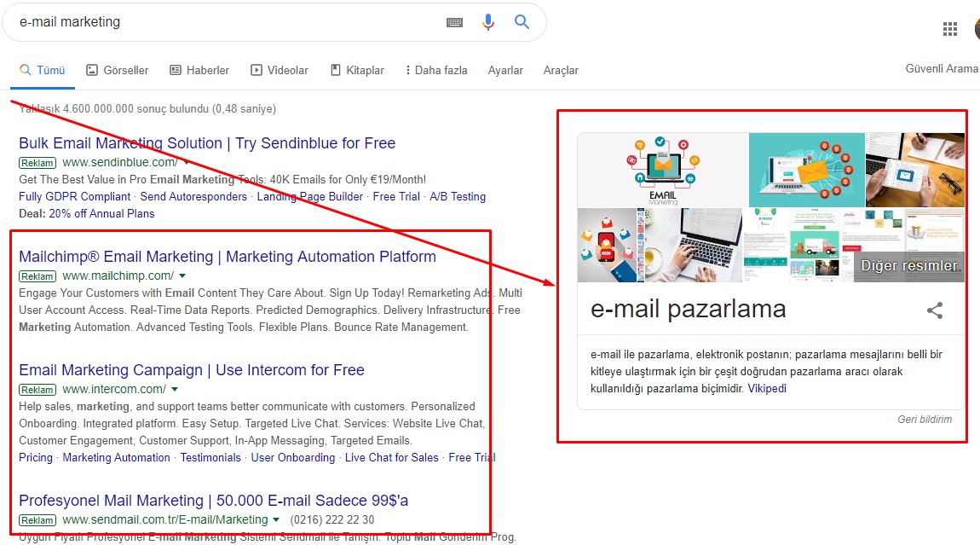Activate the voice search microphone icon

(x=487, y=22)
